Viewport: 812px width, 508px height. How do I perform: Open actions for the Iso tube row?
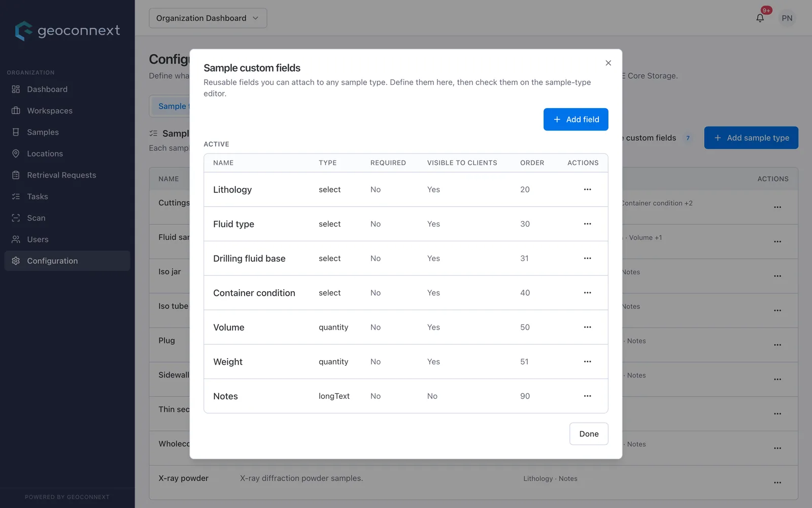tap(777, 310)
